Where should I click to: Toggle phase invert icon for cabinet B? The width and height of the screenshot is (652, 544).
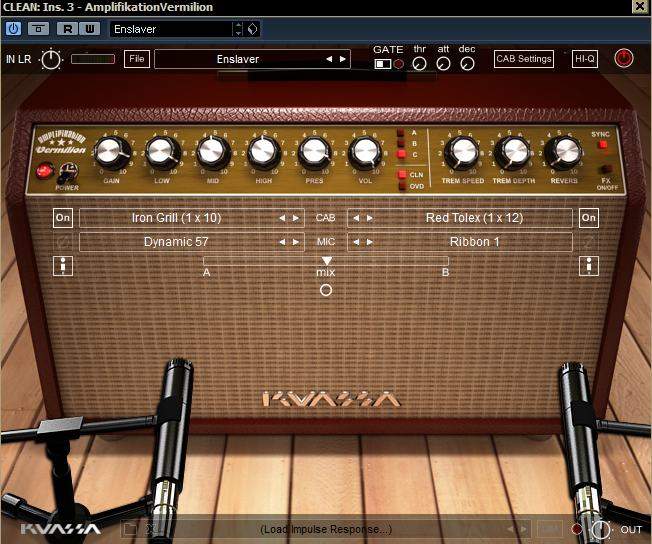tap(588, 242)
